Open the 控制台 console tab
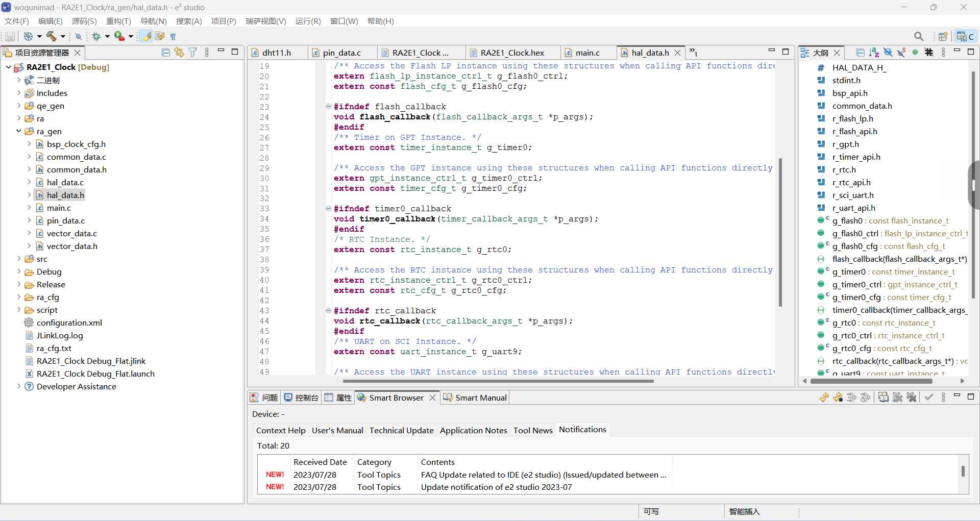Viewport: 980px width, 521px height. (302, 398)
